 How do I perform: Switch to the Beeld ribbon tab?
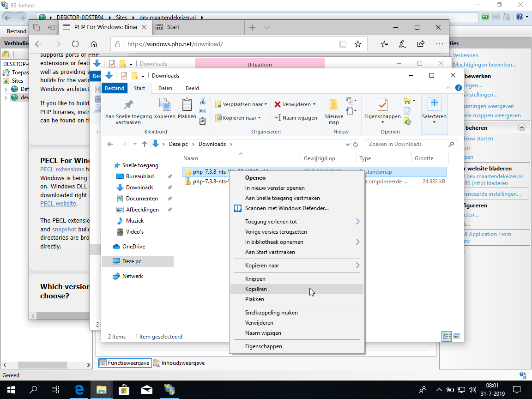(192, 88)
